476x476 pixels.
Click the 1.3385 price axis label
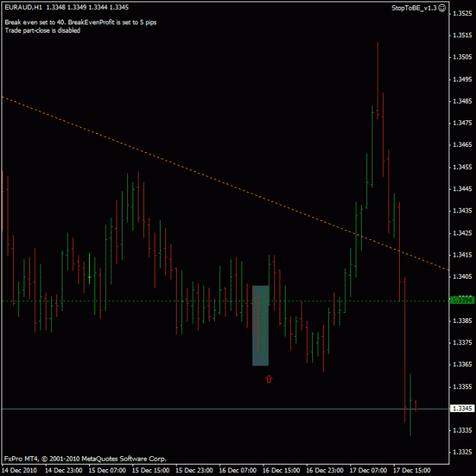point(462,321)
